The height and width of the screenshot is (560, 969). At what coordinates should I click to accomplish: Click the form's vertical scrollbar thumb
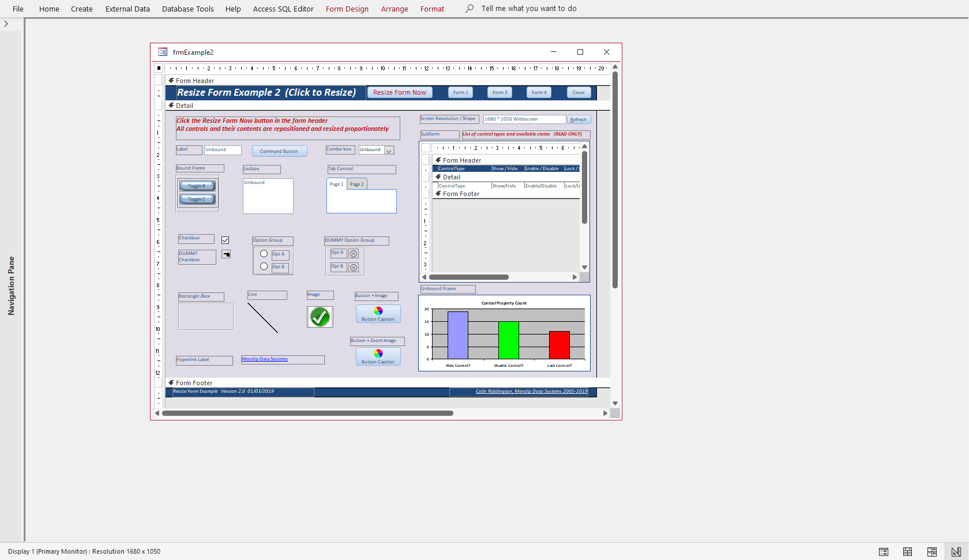(615, 179)
